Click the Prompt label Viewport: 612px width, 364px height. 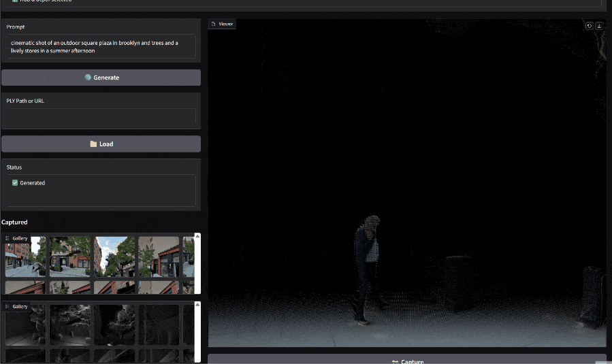(15, 27)
